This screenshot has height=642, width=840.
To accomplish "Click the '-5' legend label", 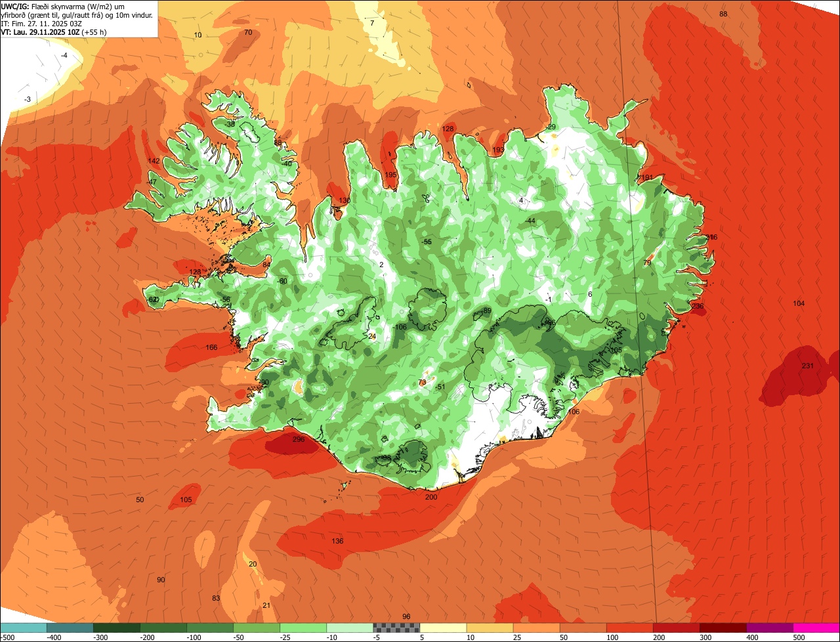I will point(377,637).
